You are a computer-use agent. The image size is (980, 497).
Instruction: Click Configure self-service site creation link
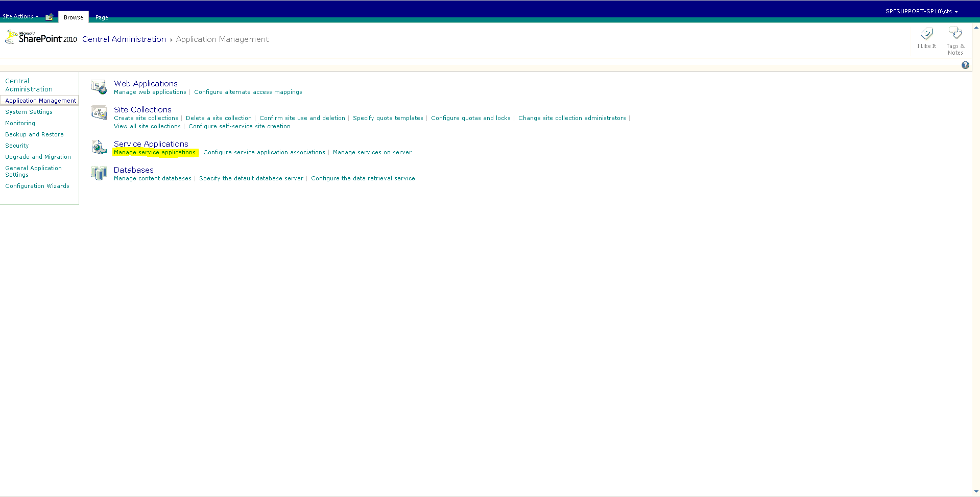(240, 126)
